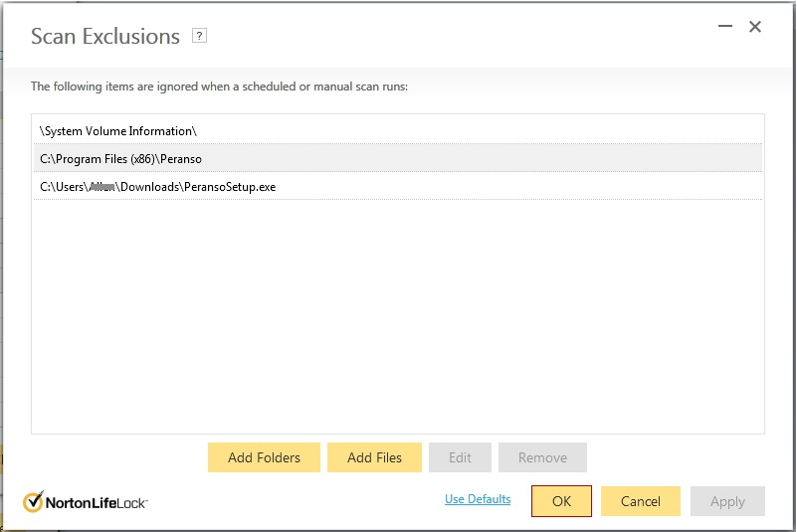Click the Apply button
Viewport: 797px width, 532px height.
(x=727, y=501)
